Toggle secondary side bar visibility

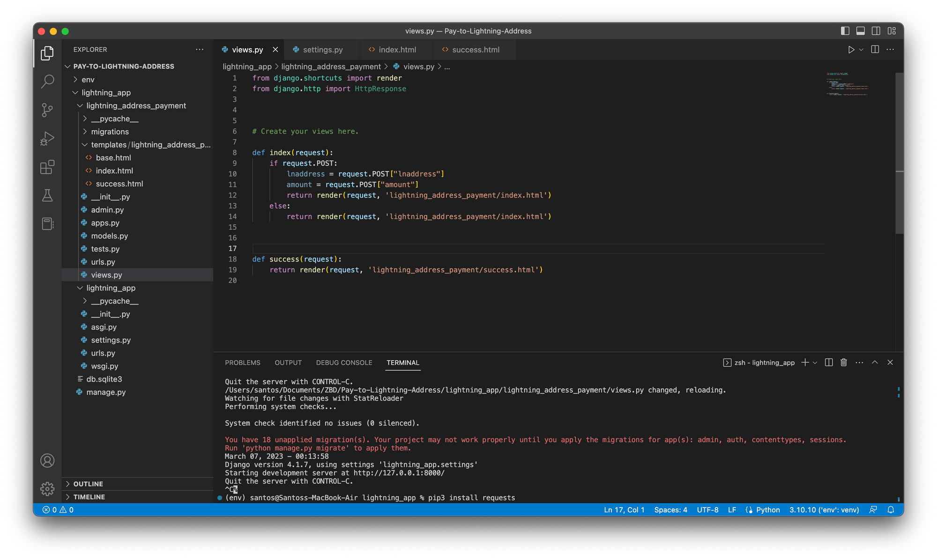coord(876,31)
